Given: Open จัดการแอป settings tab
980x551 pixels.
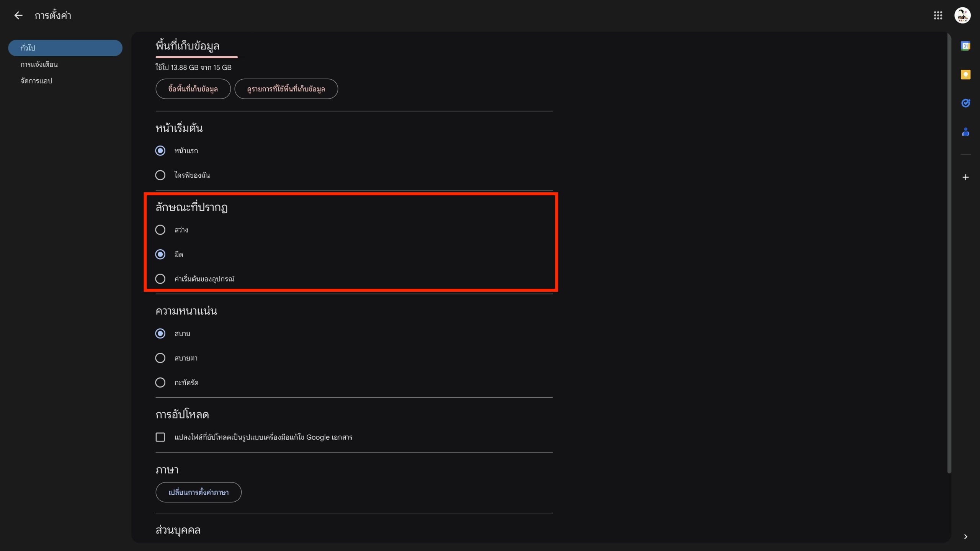Looking at the screenshot, I should (x=36, y=81).
